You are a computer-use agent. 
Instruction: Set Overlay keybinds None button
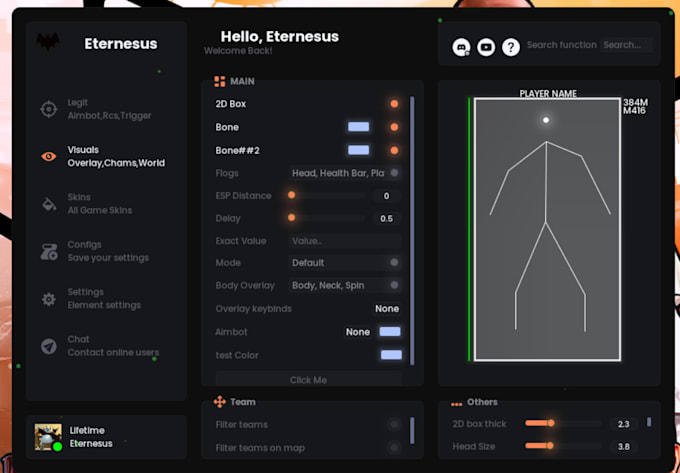coord(387,309)
